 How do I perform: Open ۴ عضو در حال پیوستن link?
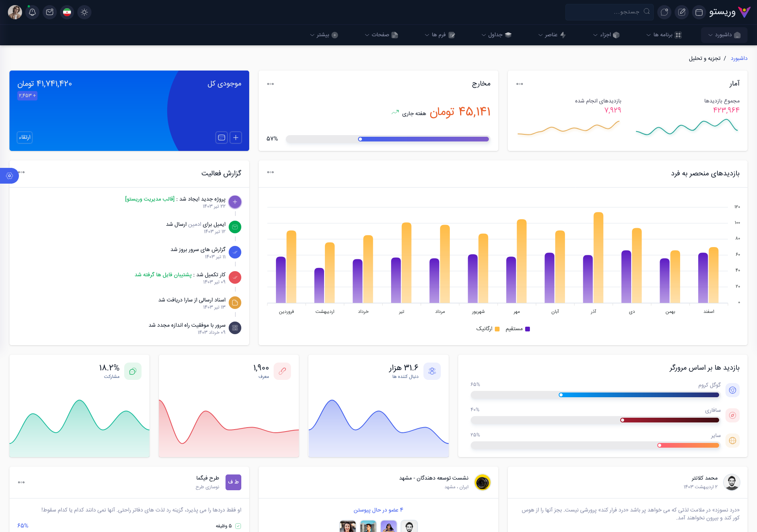click(x=378, y=510)
